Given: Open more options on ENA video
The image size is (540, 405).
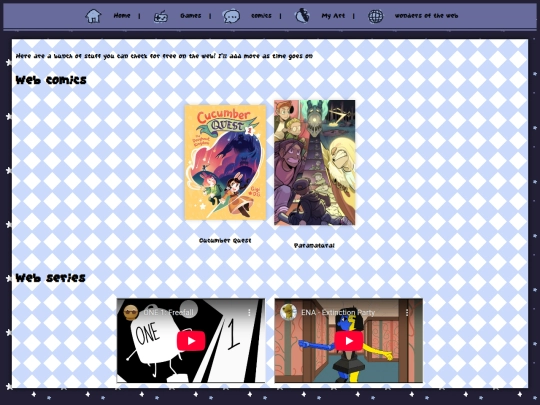Looking at the screenshot, I should click(x=407, y=312).
